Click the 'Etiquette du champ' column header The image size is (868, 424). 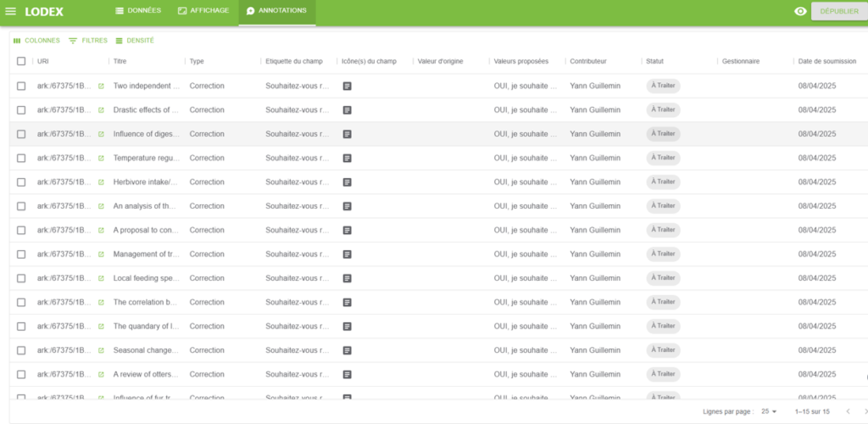(x=294, y=61)
